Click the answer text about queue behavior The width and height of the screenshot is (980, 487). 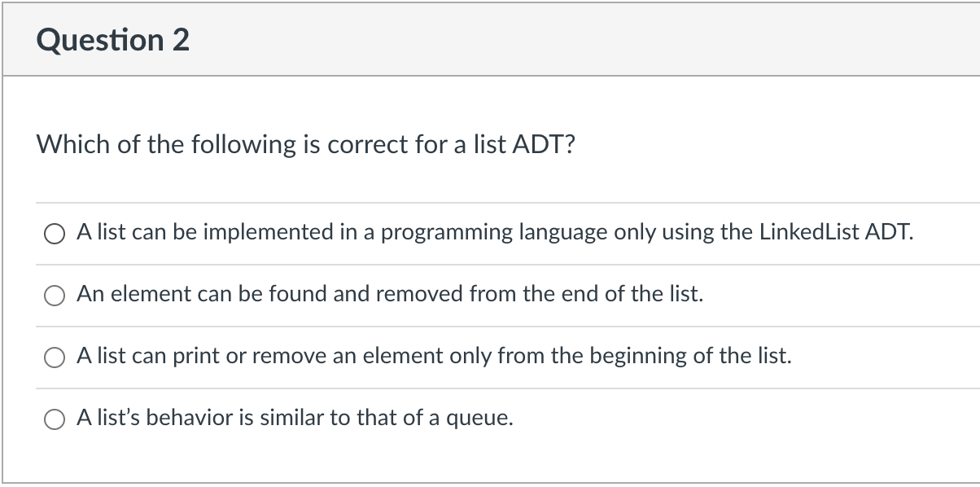[294, 419]
